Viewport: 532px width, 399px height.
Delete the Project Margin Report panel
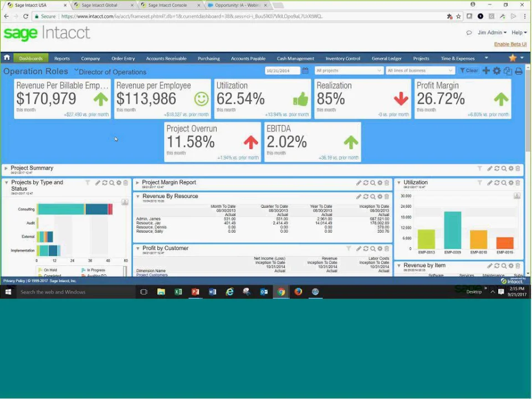tap(387, 183)
